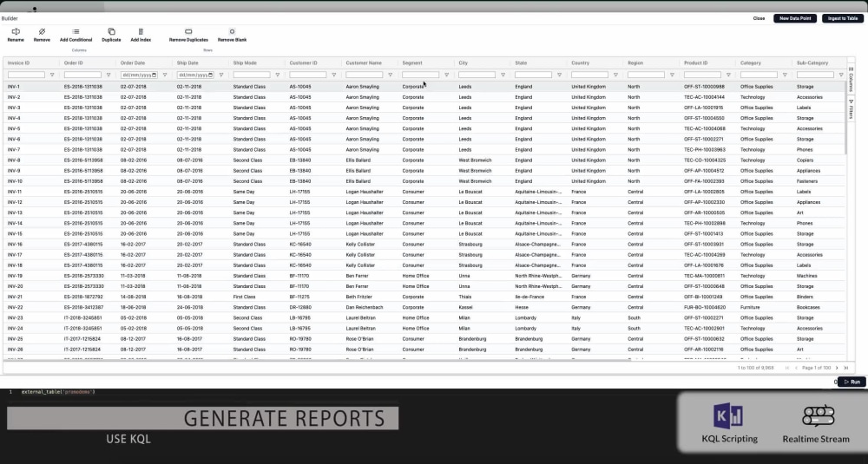Go to the first results page
Viewport: 868px width, 464px height.
click(x=787, y=368)
